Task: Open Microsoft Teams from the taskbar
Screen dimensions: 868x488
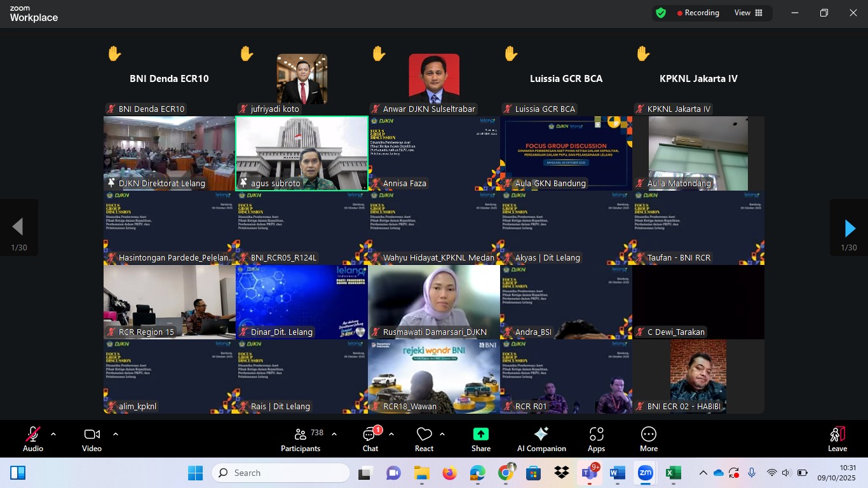Action: (x=588, y=473)
